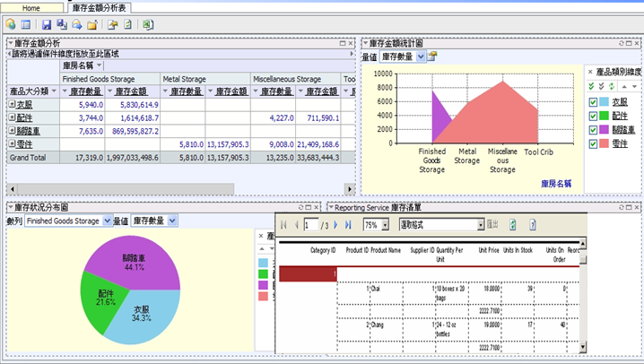
Task: Uncheck the 衣服 legend checkbox
Action: point(593,101)
